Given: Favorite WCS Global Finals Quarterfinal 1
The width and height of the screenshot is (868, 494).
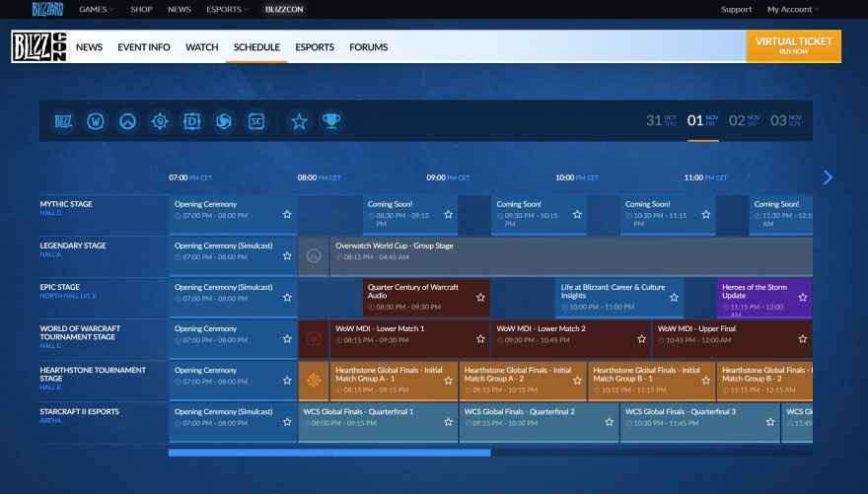Looking at the screenshot, I should click(448, 422).
